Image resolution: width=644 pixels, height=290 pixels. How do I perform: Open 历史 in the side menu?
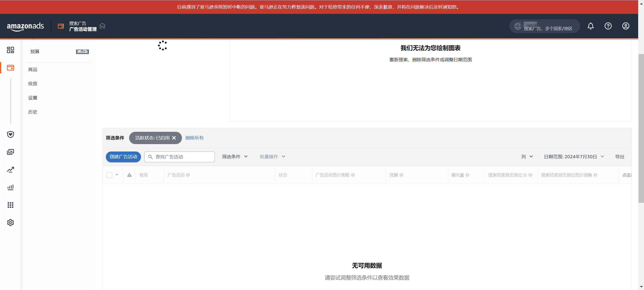point(32,112)
